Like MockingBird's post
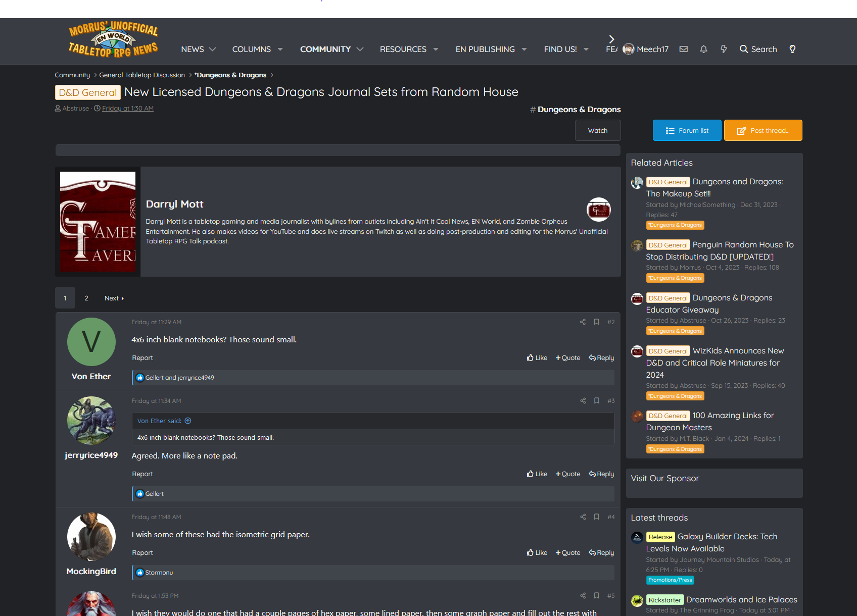857x616 pixels. tap(537, 553)
